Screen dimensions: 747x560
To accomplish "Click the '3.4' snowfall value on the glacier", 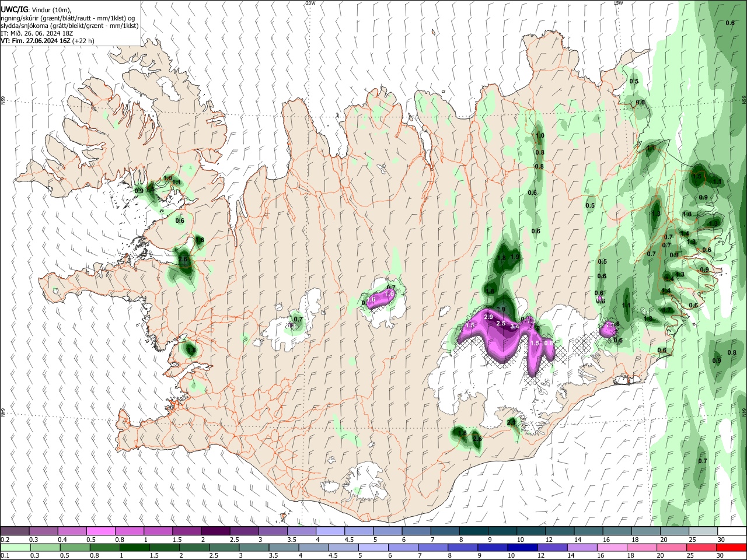I will coord(515,327).
